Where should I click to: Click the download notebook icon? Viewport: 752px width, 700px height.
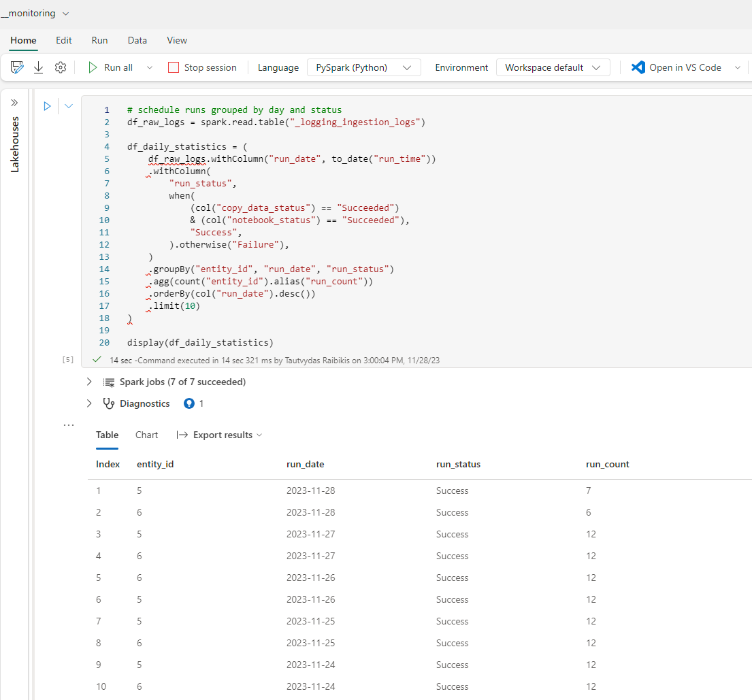coord(38,67)
